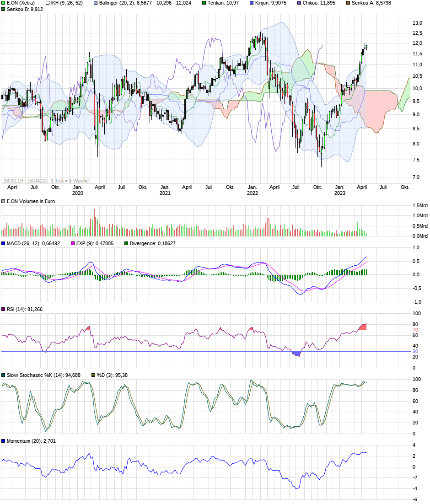Click the IKH (9, 26, 52) indicator icon
This screenshot has width=430, height=504.
[48, 4]
